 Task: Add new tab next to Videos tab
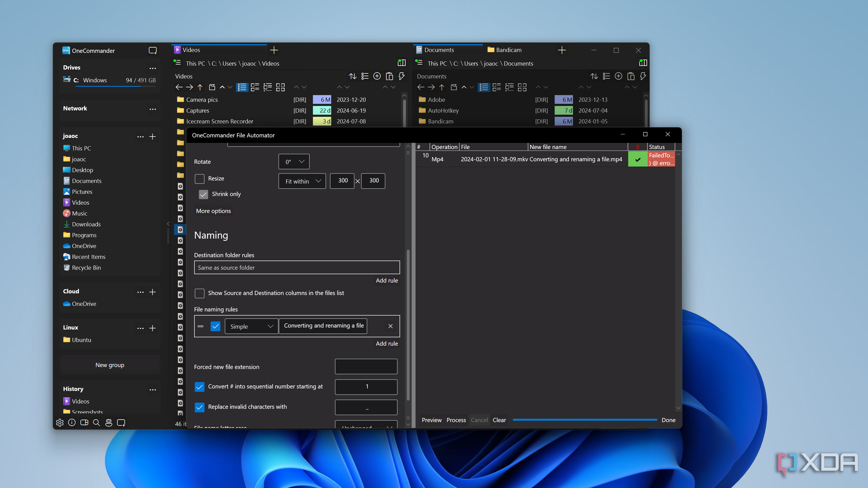point(274,50)
